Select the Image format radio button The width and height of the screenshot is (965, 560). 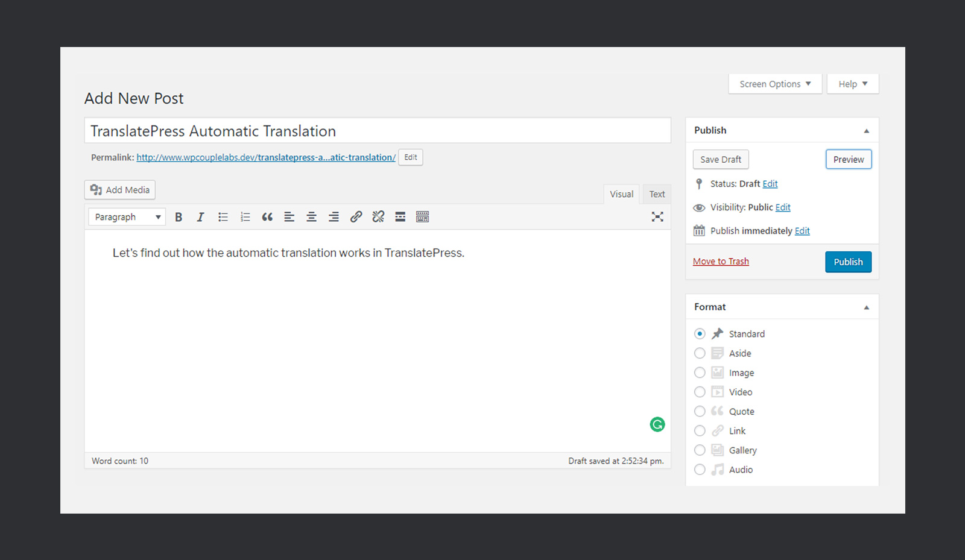click(700, 373)
